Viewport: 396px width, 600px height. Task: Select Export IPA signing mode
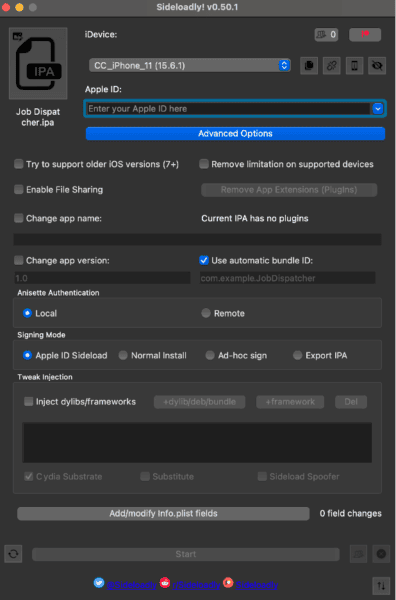pyautogui.click(x=297, y=355)
